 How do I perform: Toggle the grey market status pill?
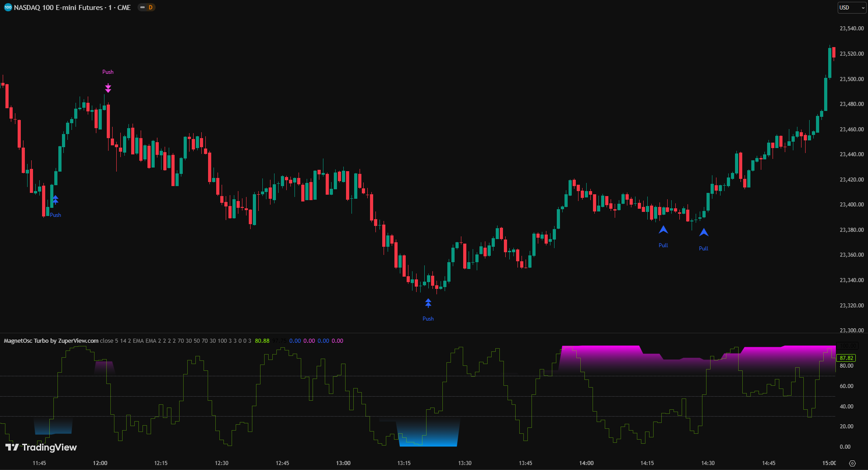(x=142, y=8)
